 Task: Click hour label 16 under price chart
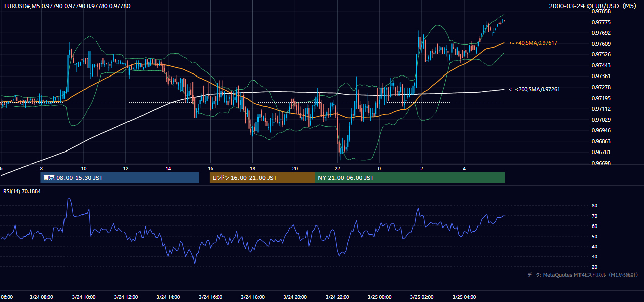point(211,168)
